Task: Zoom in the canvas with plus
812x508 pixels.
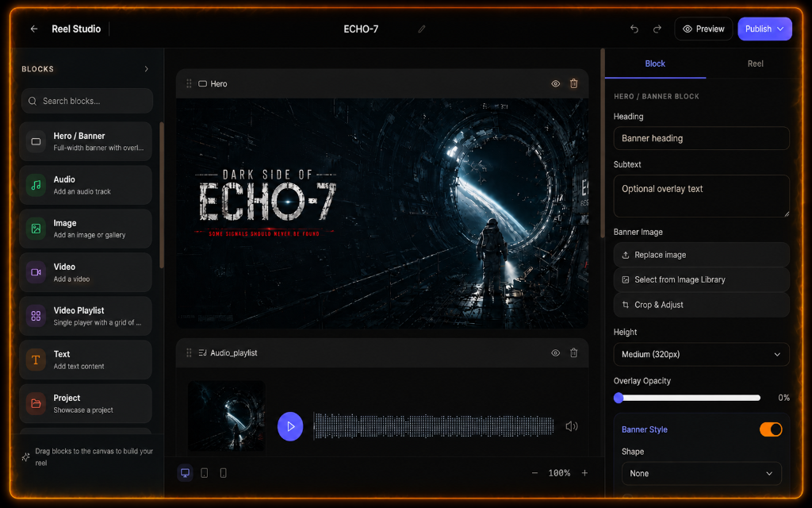Action: tap(584, 473)
